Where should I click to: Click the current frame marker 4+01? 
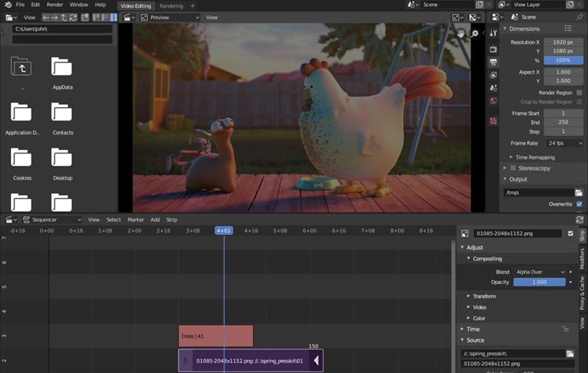click(x=223, y=231)
